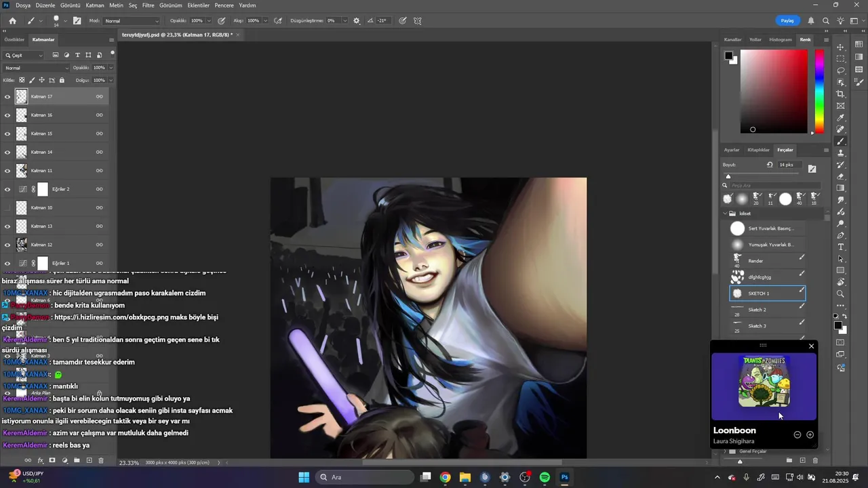This screenshot has height=488, width=868.
Task: Click foreground color swatch in Renk panel
Action: pos(728,56)
